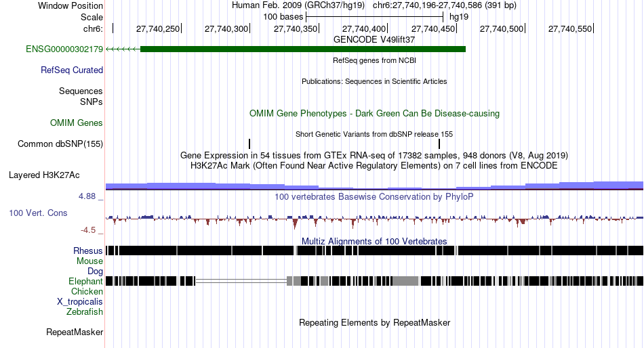Click Publications: Sequences in Scientific Articles title
Viewport: 644px width, 348px height.
coord(374,81)
